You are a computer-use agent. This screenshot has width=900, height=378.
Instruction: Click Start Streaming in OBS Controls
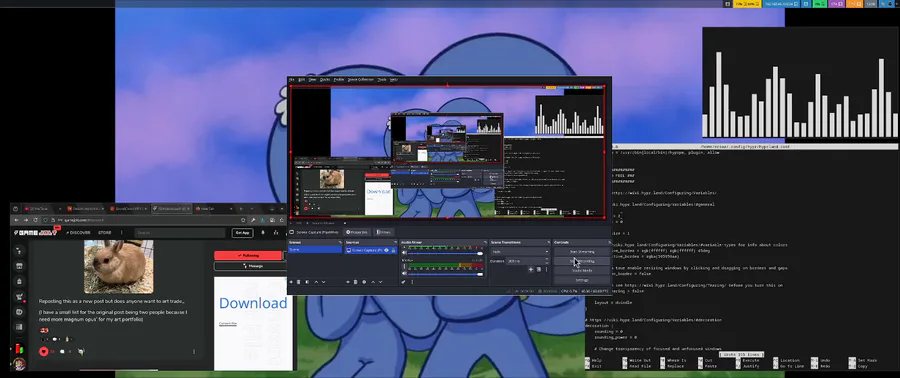582,252
